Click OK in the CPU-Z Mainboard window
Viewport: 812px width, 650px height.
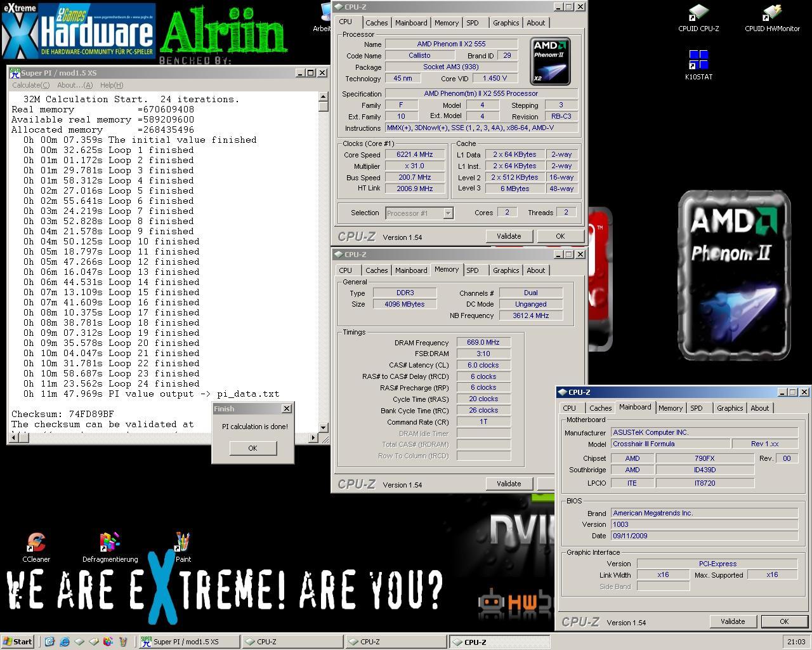tap(784, 621)
